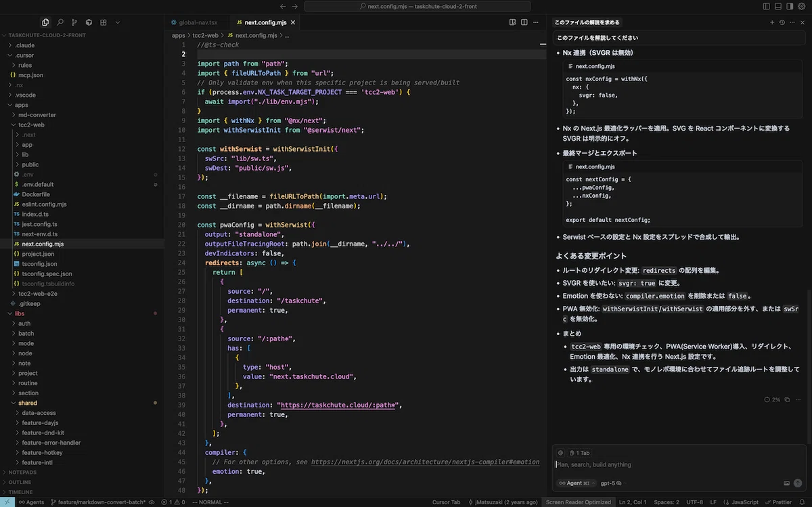Show chat history clock icon
Viewport: 812px width, 507px height.
click(x=782, y=22)
